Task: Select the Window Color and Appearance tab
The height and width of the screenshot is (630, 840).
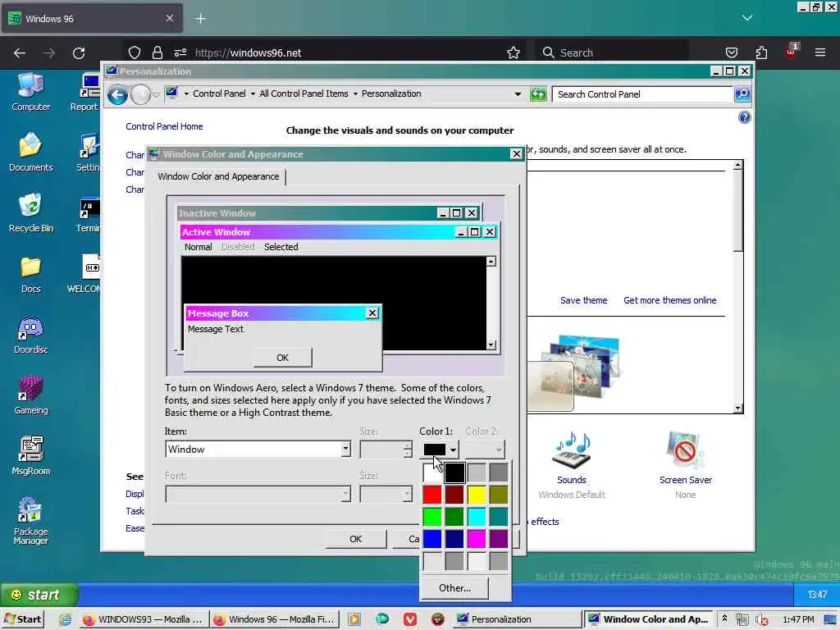Action: tap(218, 176)
